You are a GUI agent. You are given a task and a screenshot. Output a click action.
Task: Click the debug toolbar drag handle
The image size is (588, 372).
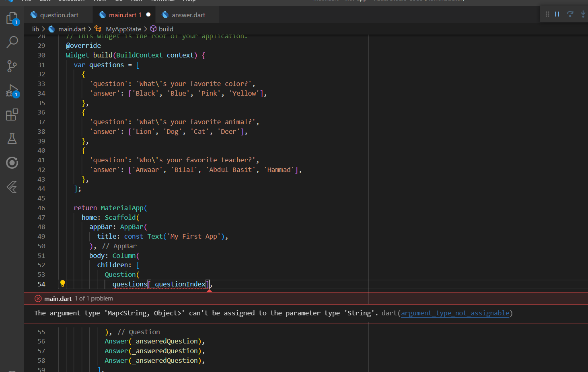pos(547,14)
